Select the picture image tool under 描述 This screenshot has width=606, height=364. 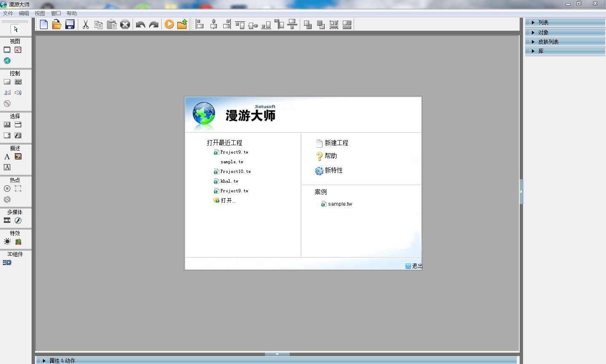18,157
